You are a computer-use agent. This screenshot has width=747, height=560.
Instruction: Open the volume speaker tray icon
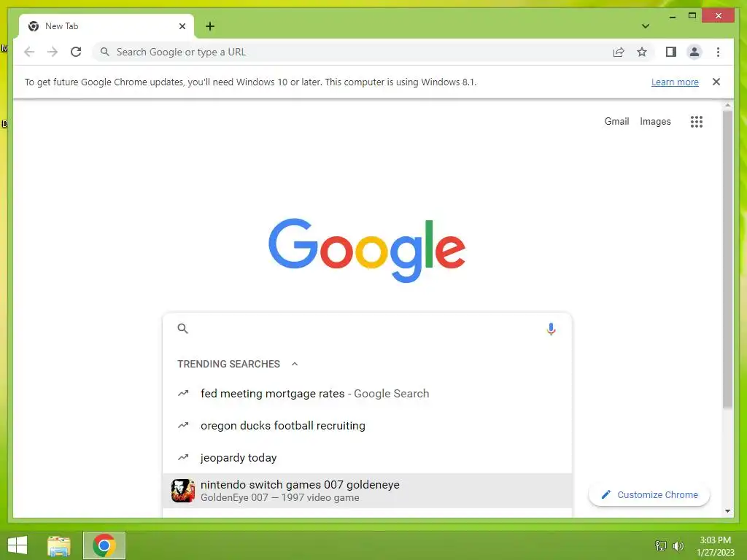click(x=678, y=545)
